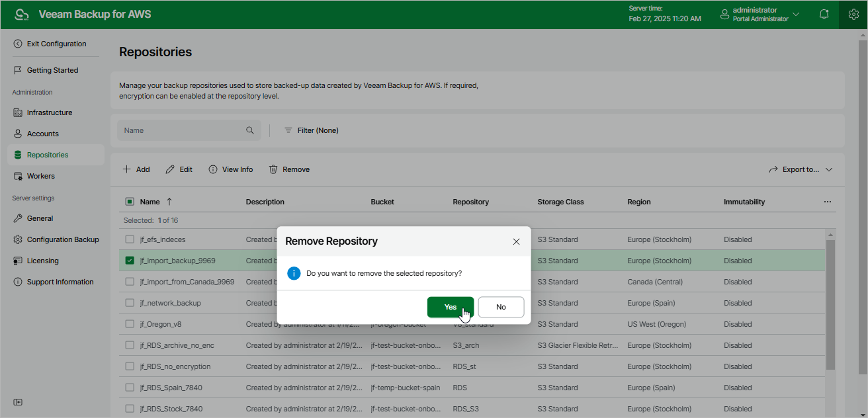The height and width of the screenshot is (418, 868).
Task: Click the search magnifier icon
Action: [250, 130]
